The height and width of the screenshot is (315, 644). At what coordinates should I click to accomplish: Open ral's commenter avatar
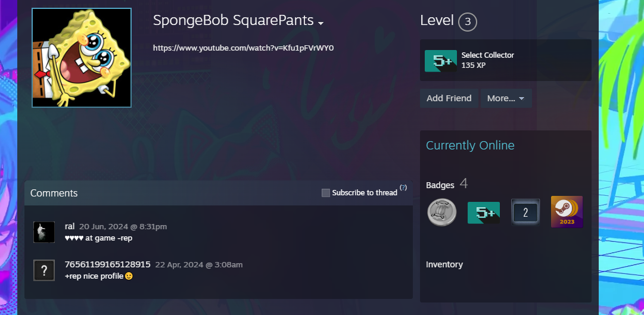44,232
